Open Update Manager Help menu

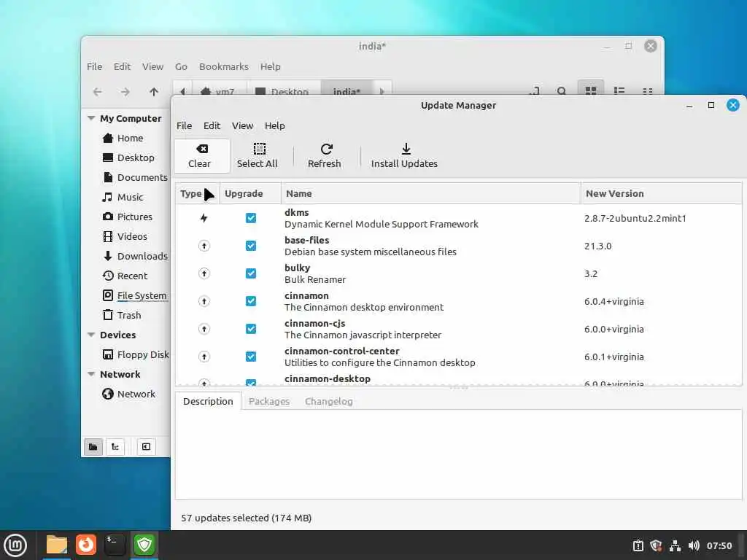[275, 125]
